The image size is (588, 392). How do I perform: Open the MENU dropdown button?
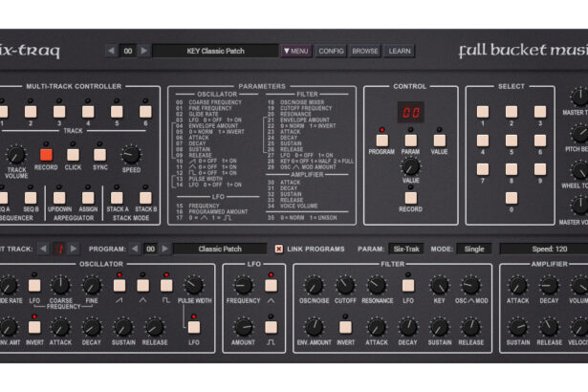pos(296,51)
